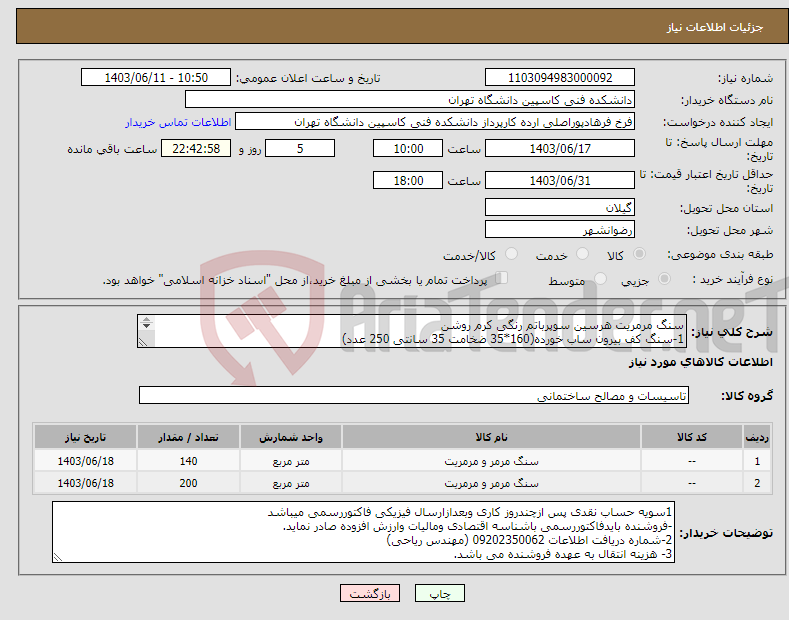Select the متوسط purchase type radio
Screen dimensions: 789x620
coord(600,278)
